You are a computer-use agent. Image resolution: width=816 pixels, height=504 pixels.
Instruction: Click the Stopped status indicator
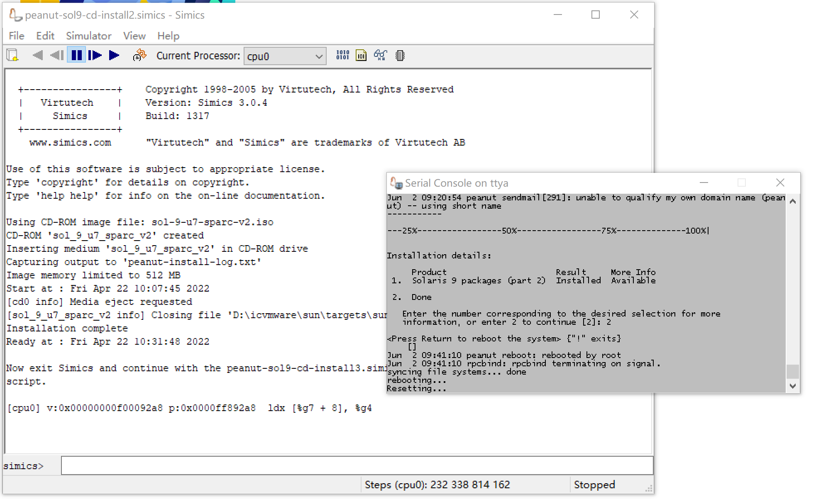(594, 485)
